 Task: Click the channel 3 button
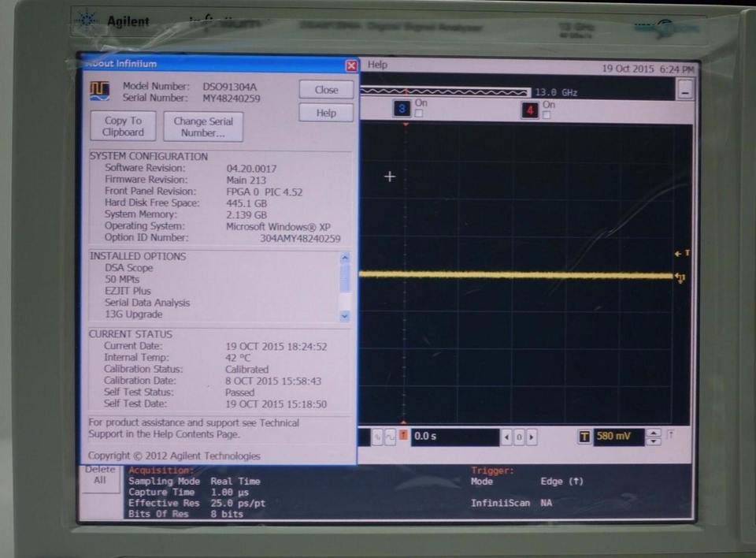(x=402, y=110)
